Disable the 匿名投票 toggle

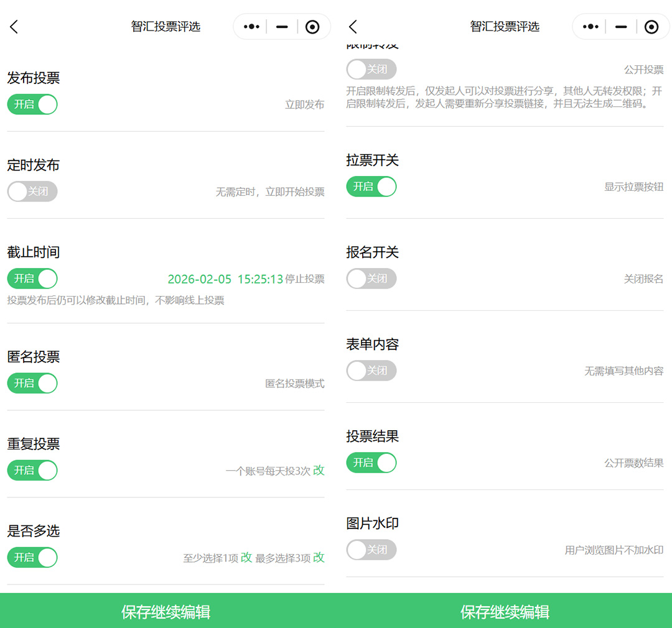pos(32,383)
